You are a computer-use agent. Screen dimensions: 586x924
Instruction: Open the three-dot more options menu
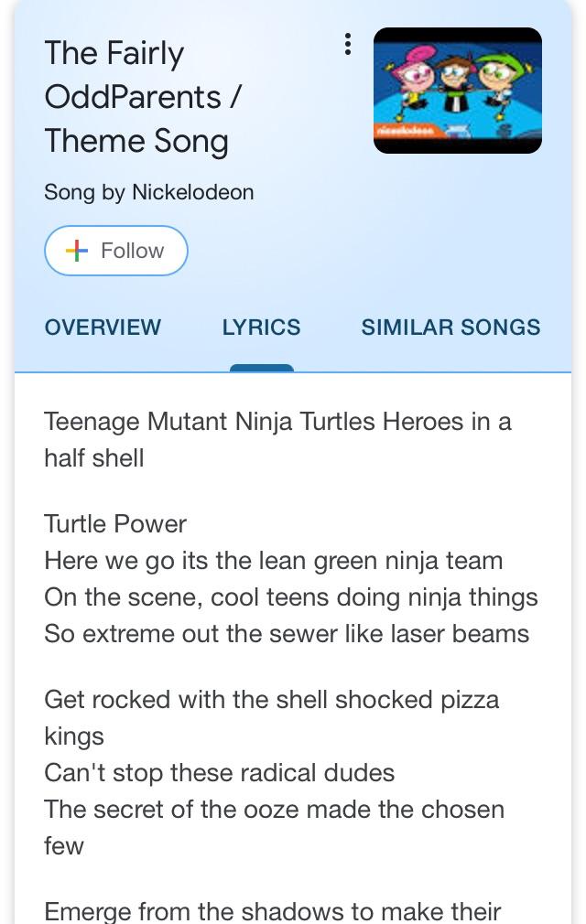coord(348,44)
